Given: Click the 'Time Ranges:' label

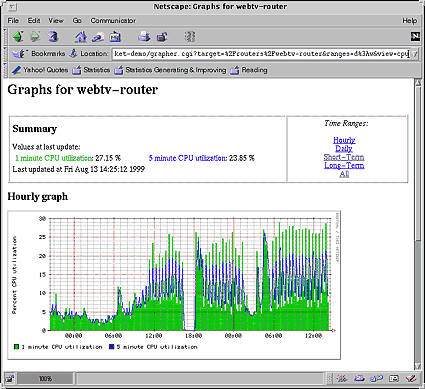Looking at the screenshot, I should [346, 123].
